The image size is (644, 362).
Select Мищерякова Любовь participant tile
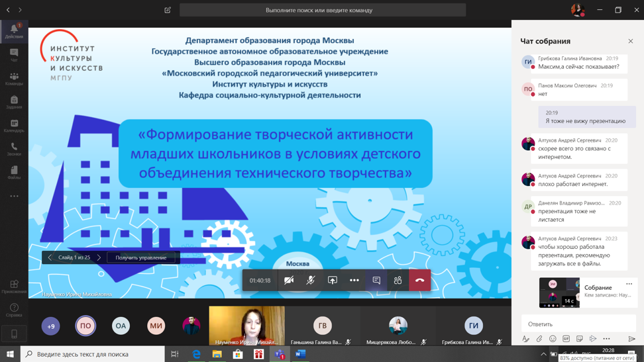coord(398,326)
